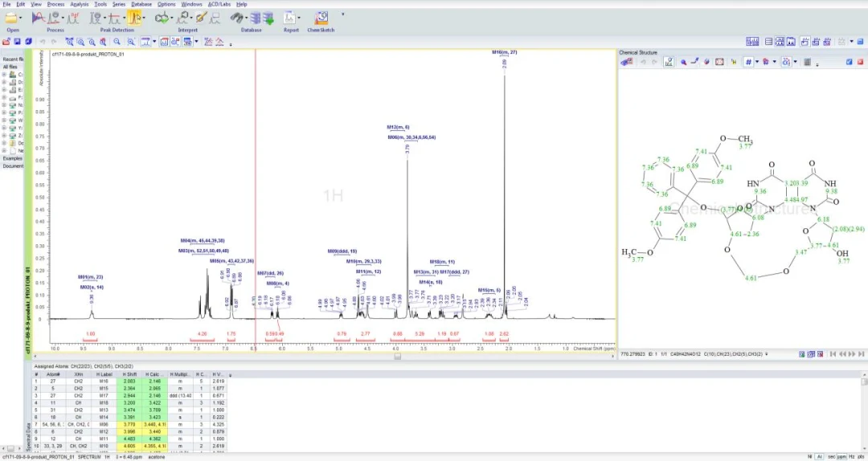Click the M16(m, 27) multiplet label
Image resolution: width=868 pixels, height=461 pixels.
[504, 52]
